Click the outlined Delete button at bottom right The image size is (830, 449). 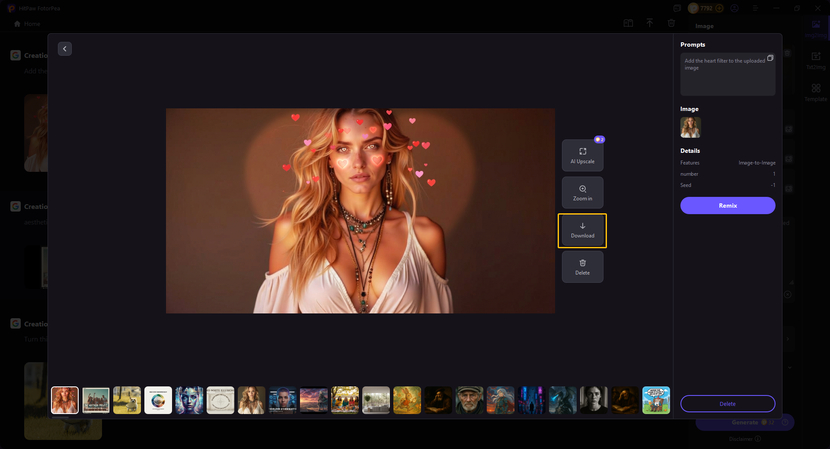[x=727, y=403]
